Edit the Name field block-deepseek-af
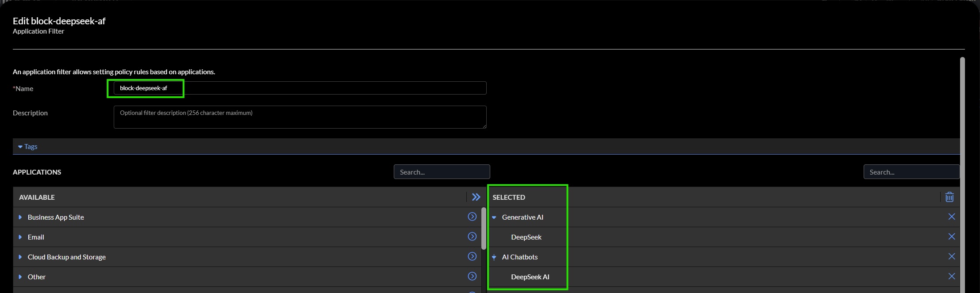Image resolution: width=980 pixels, height=293 pixels. tap(300, 88)
